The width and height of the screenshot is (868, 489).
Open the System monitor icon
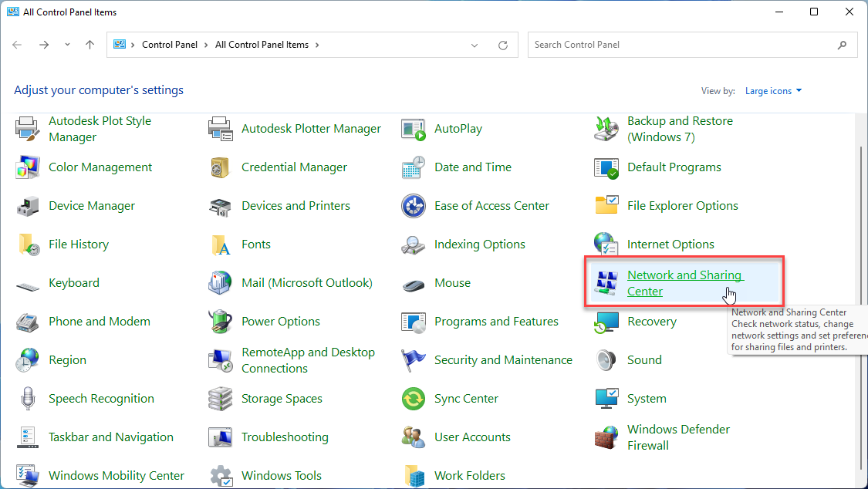(x=606, y=398)
